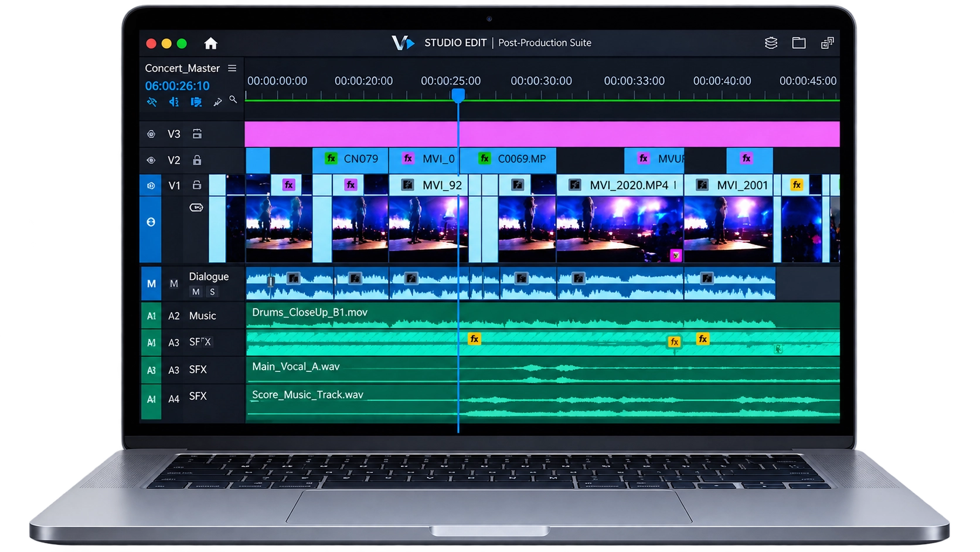This screenshot has width=980, height=552.
Task: Toggle the snapping tool icon under timecode
Action: coord(152,102)
